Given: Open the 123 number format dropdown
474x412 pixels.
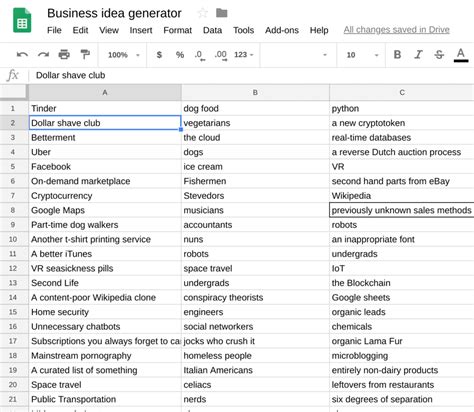Looking at the screenshot, I should click(x=244, y=55).
